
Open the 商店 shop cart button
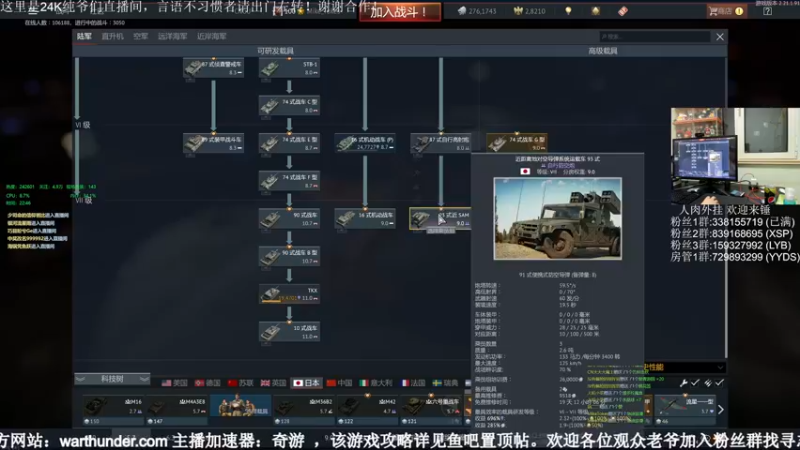pyautogui.click(x=726, y=11)
